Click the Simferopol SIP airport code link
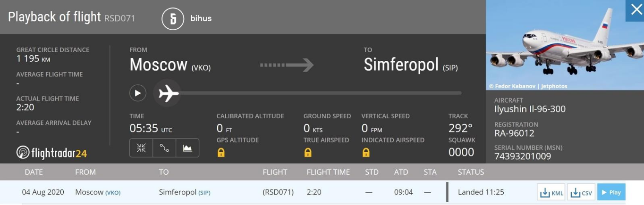This screenshot has width=644, height=205. [204, 193]
